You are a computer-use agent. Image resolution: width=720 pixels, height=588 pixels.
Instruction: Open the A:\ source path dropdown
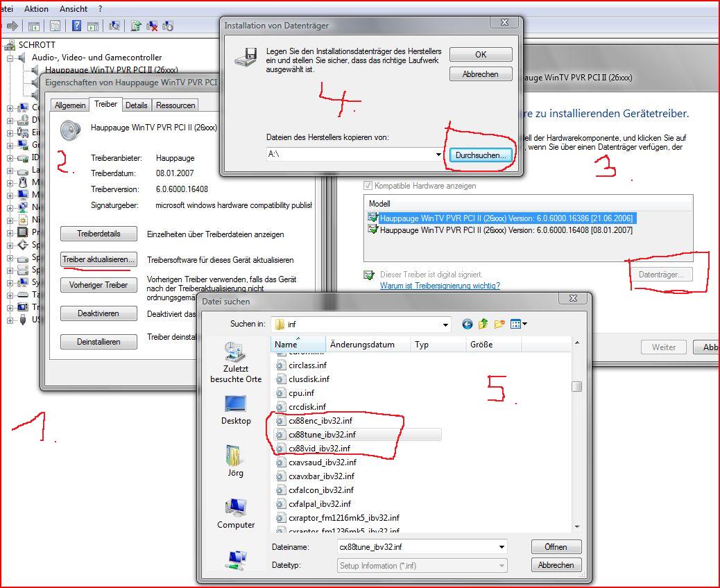click(438, 154)
